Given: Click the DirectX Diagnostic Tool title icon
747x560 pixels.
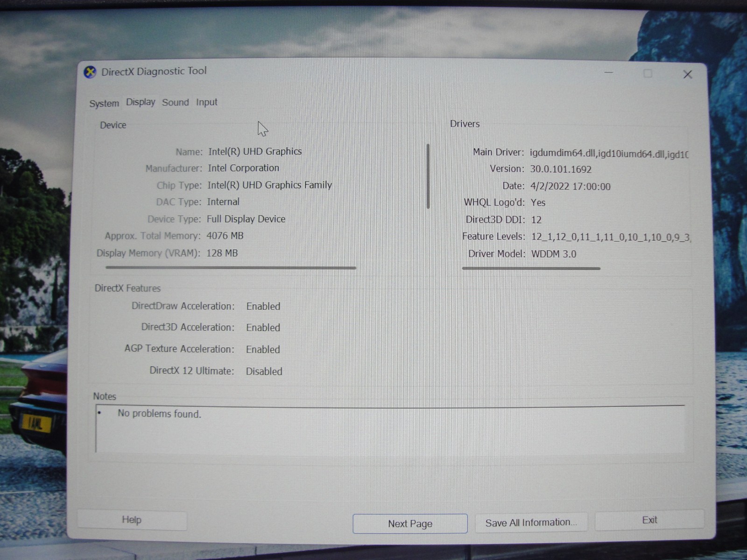Looking at the screenshot, I should 90,72.
